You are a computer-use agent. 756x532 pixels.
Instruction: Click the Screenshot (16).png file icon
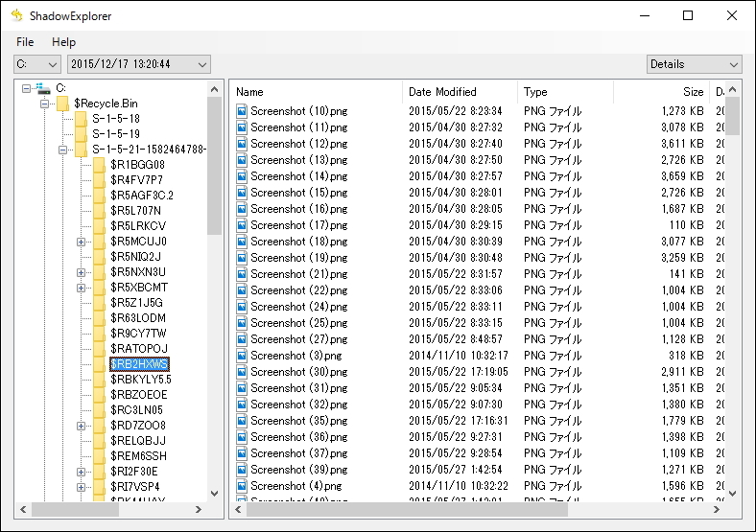242,209
